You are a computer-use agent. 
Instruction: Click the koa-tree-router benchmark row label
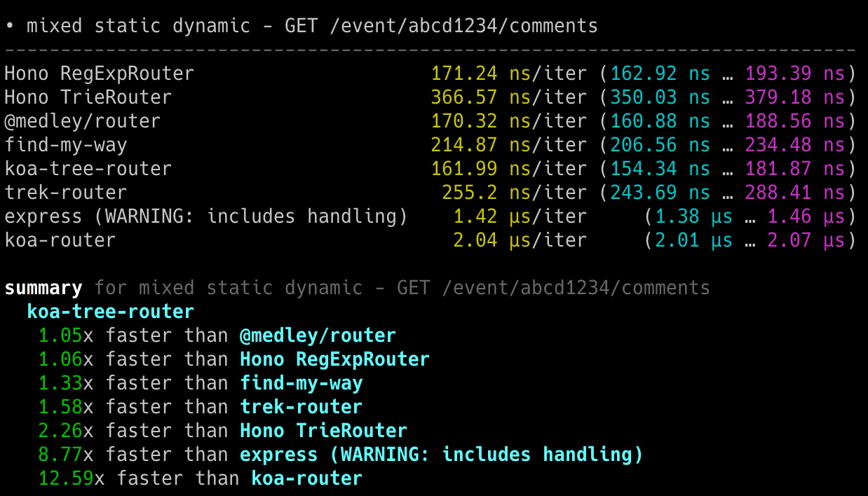[88, 169]
